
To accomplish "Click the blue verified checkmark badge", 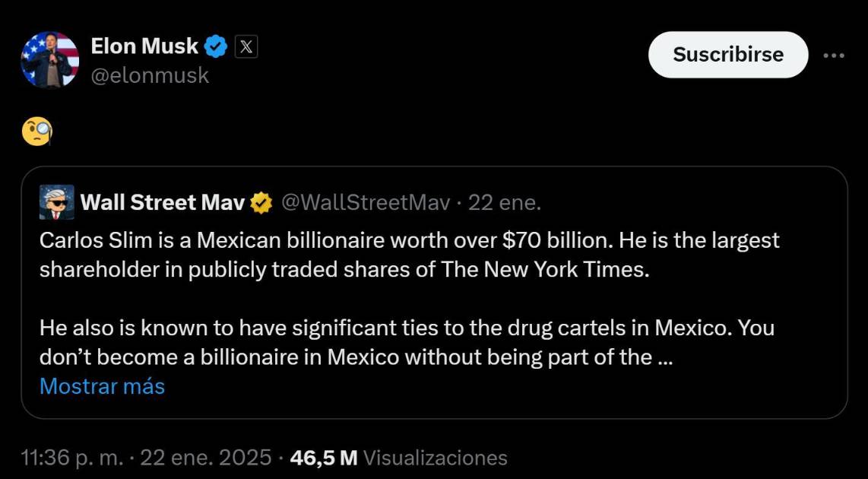I will click(x=217, y=47).
